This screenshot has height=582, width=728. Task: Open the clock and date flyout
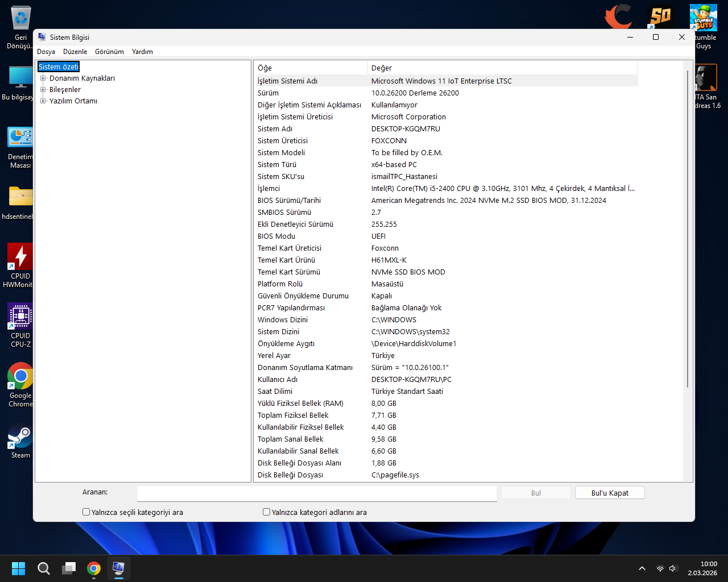point(702,568)
